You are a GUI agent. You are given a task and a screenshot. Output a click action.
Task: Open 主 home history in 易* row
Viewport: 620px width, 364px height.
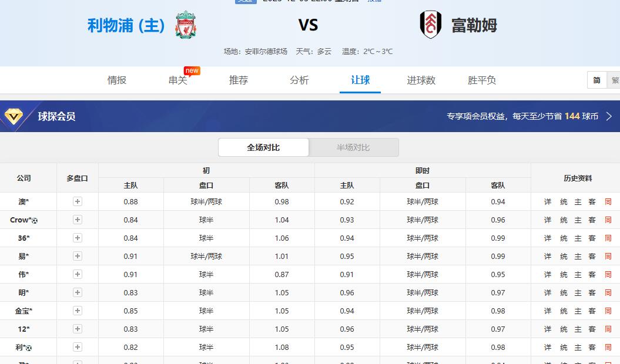coord(578,257)
